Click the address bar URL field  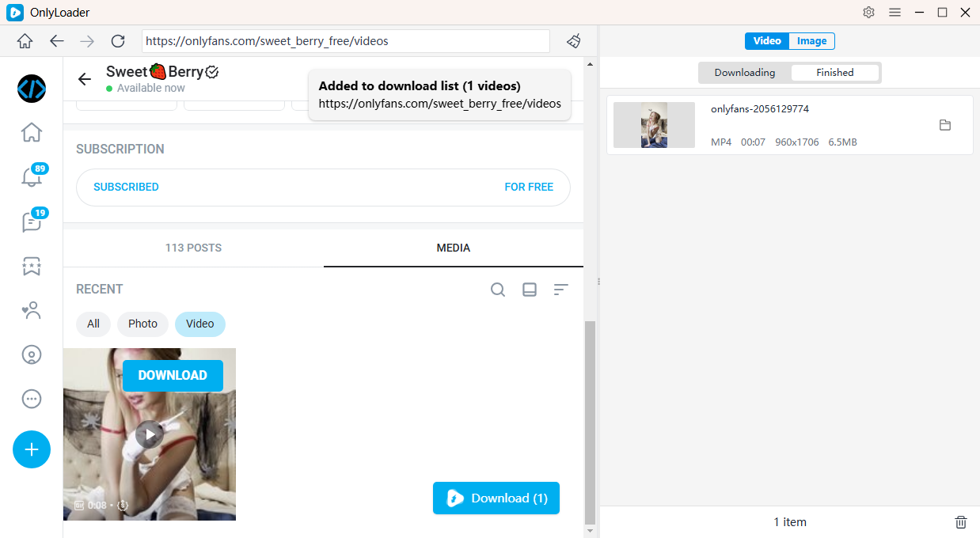[x=346, y=41]
